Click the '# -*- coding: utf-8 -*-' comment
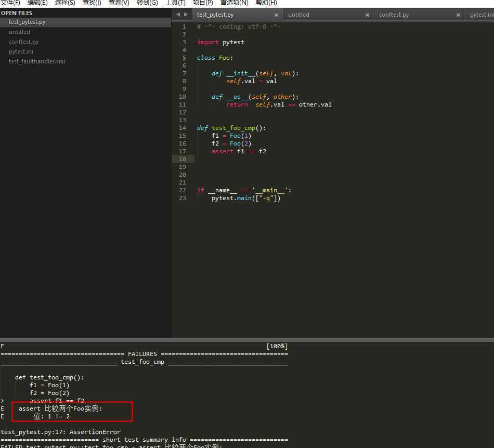This screenshot has width=494, height=448. [x=239, y=27]
